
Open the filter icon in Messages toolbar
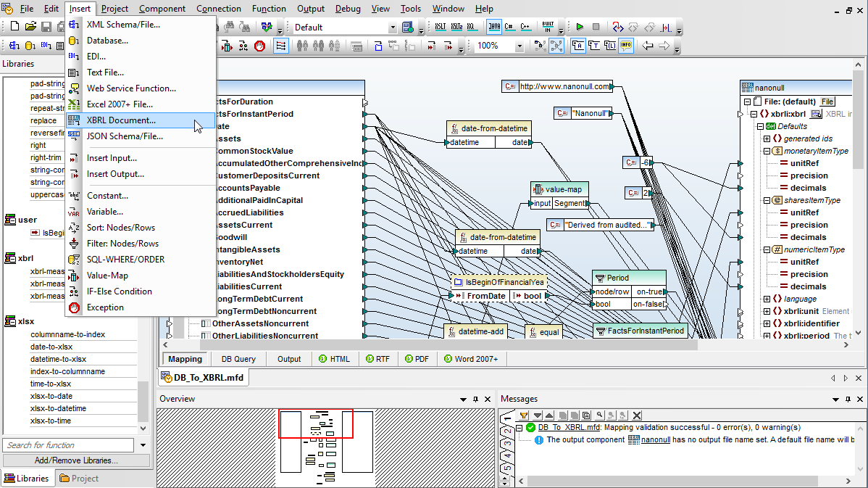click(x=524, y=415)
